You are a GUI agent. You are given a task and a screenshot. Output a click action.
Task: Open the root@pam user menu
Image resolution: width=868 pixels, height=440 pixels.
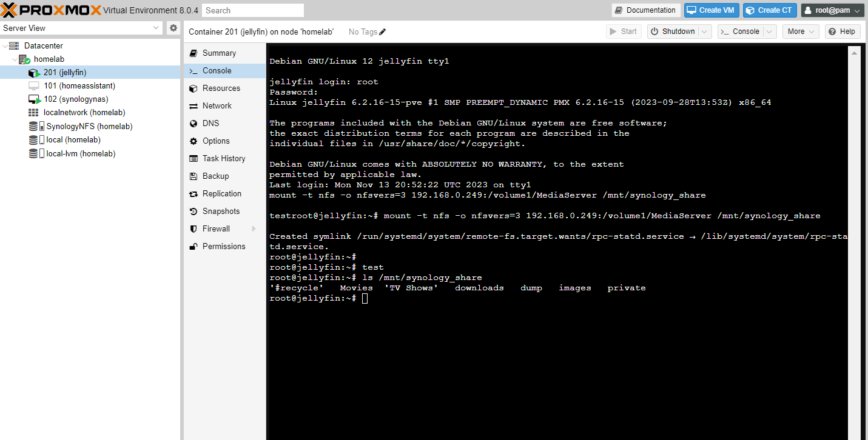pos(833,10)
